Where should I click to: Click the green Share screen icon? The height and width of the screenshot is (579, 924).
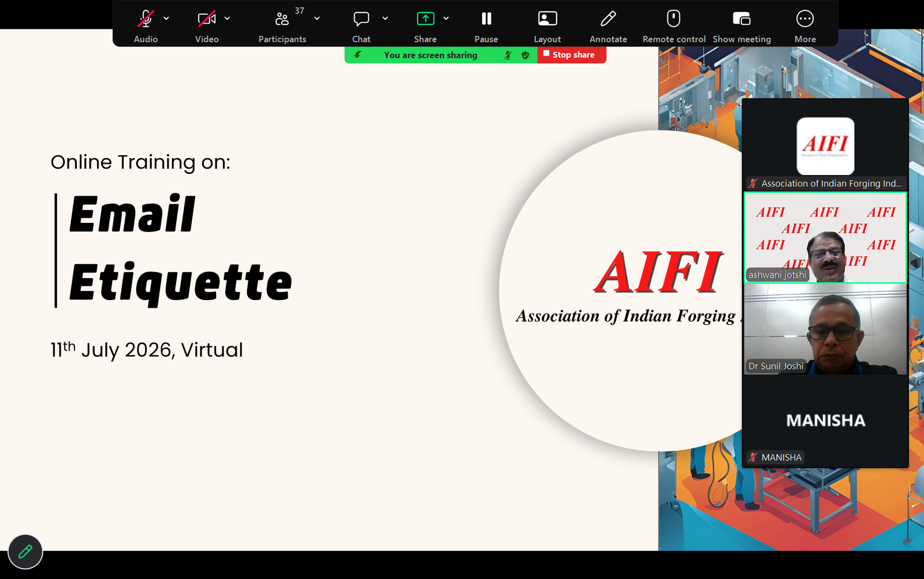(x=426, y=19)
